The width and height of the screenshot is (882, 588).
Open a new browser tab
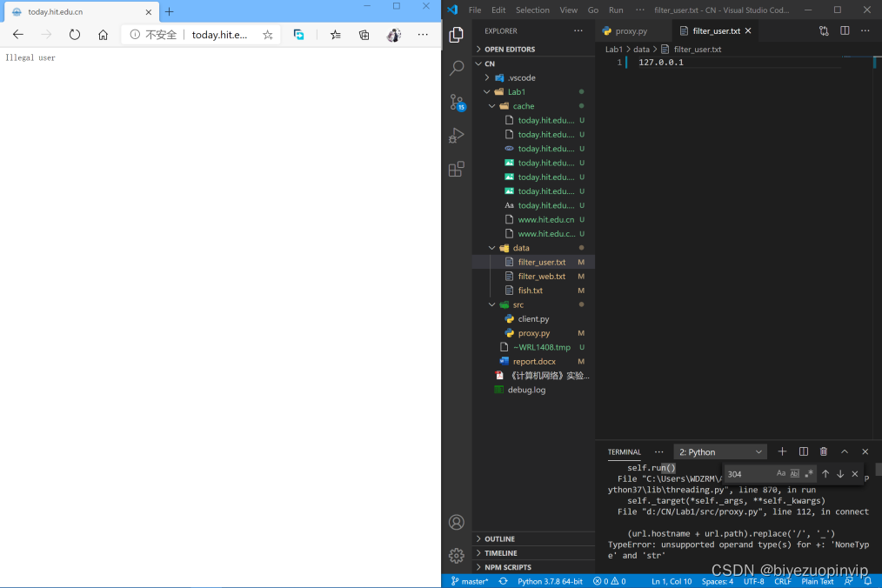point(170,12)
